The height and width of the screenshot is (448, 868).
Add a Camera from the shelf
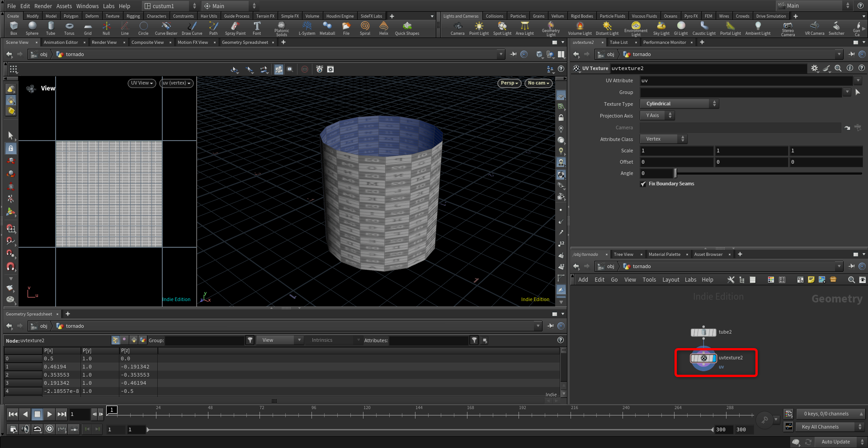tap(457, 28)
